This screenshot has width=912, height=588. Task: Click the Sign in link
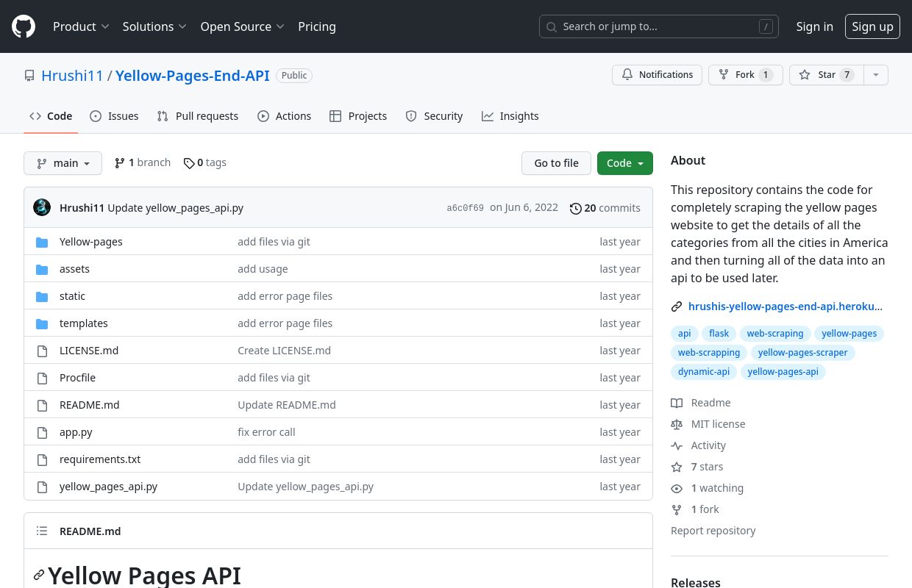(x=814, y=26)
